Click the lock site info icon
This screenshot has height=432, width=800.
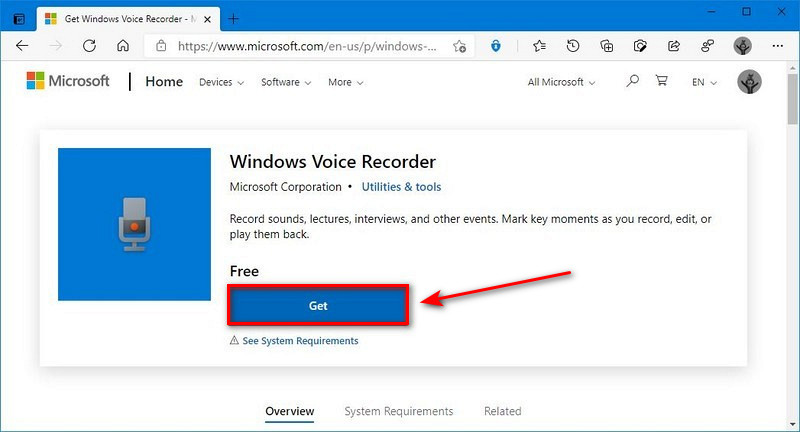click(161, 46)
